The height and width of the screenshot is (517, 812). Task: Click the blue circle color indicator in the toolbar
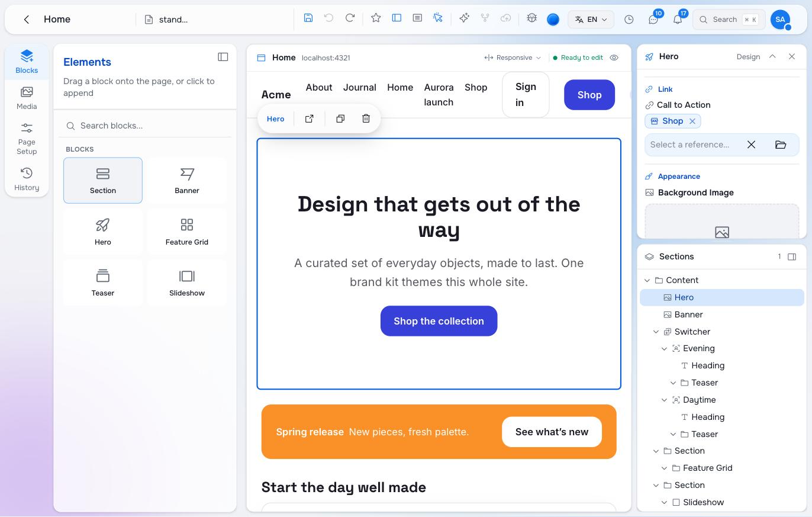[553, 20]
